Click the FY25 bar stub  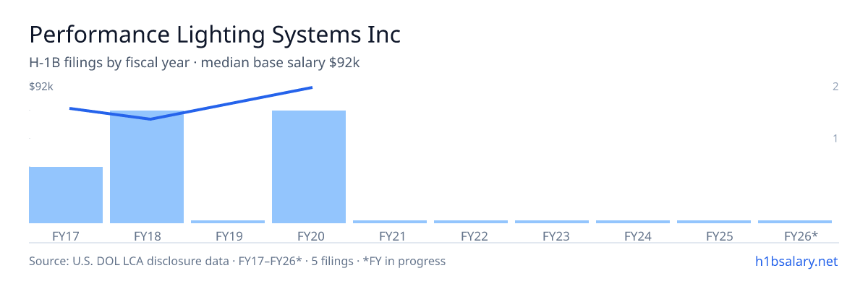[714, 222]
